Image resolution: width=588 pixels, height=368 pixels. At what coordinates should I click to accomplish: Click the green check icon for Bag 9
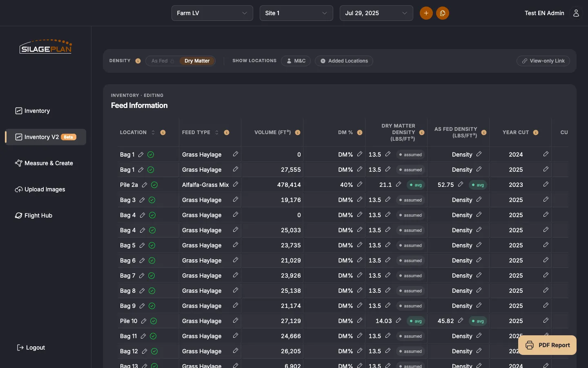(152, 306)
